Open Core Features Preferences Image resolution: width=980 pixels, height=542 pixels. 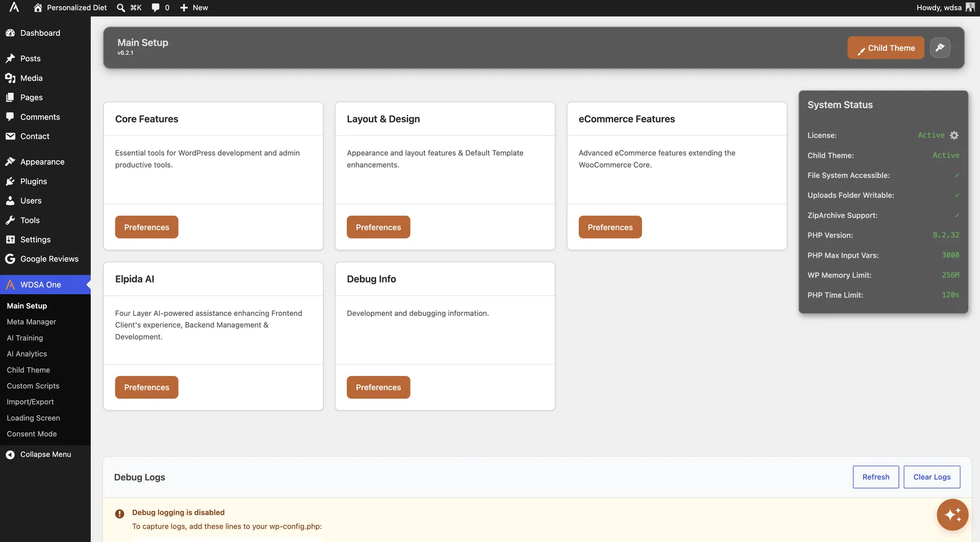[x=146, y=227]
